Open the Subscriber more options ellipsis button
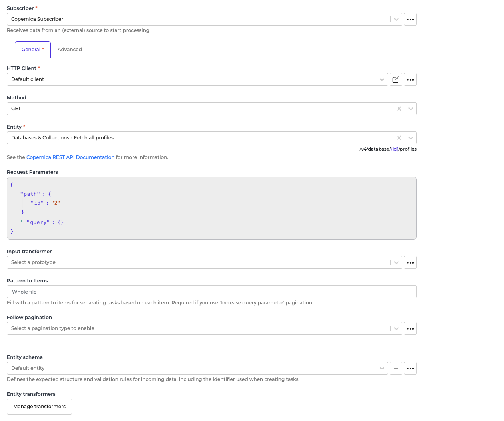 (x=410, y=19)
